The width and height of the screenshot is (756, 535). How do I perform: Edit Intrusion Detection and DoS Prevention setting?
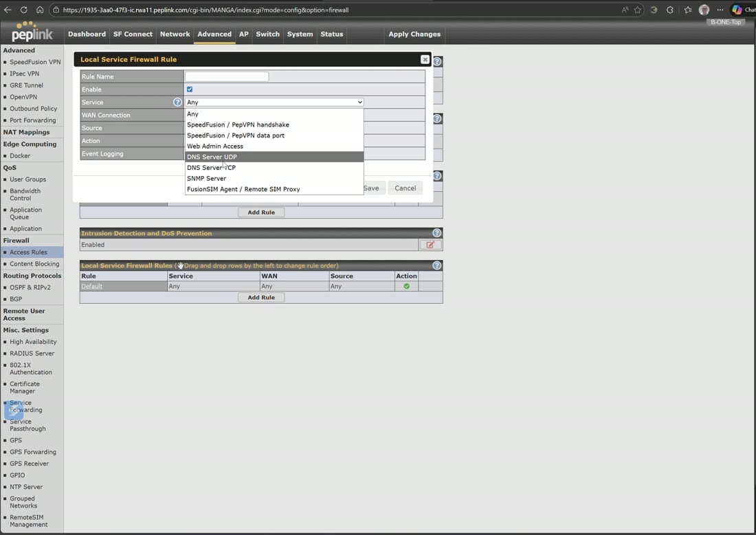coord(430,245)
